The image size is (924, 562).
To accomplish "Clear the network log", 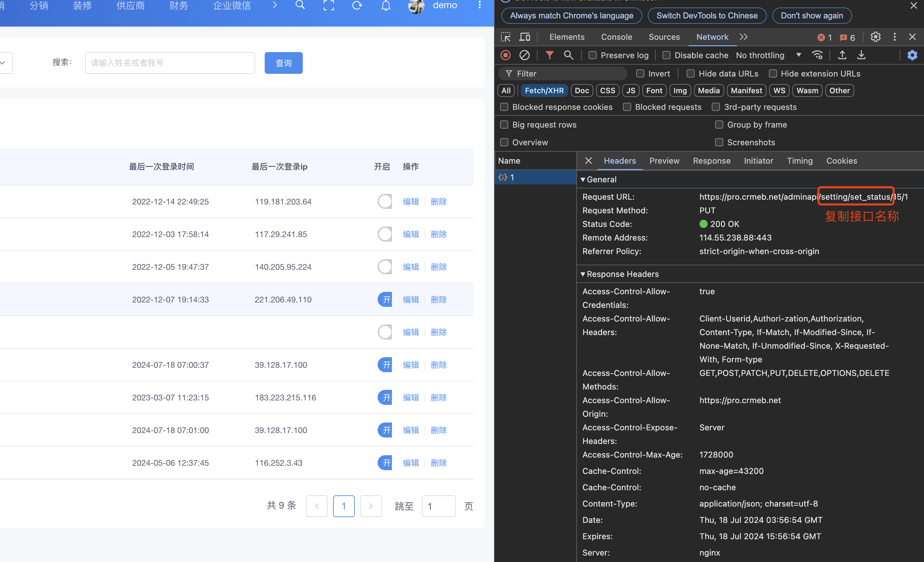I will [524, 55].
